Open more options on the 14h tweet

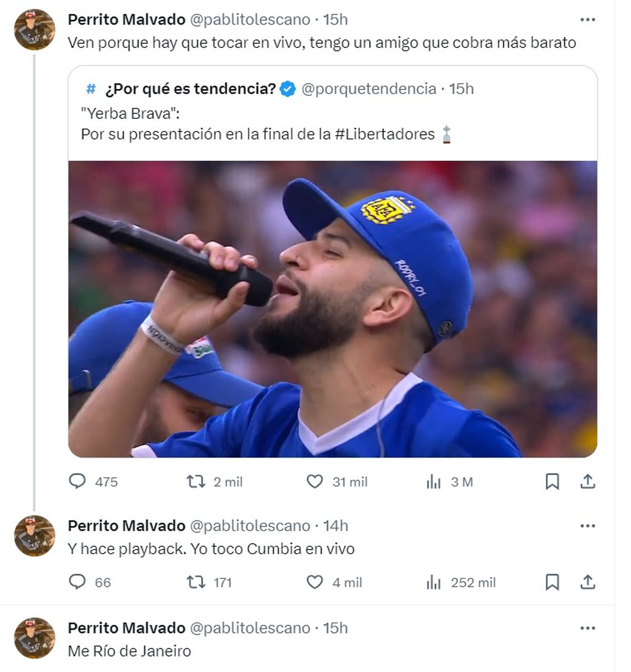coord(587,526)
